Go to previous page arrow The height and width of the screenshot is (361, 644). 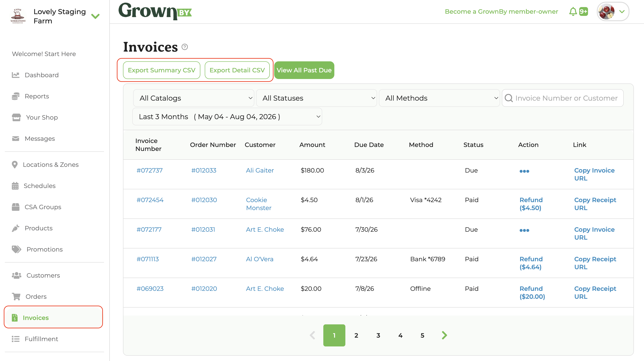[313, 335]
